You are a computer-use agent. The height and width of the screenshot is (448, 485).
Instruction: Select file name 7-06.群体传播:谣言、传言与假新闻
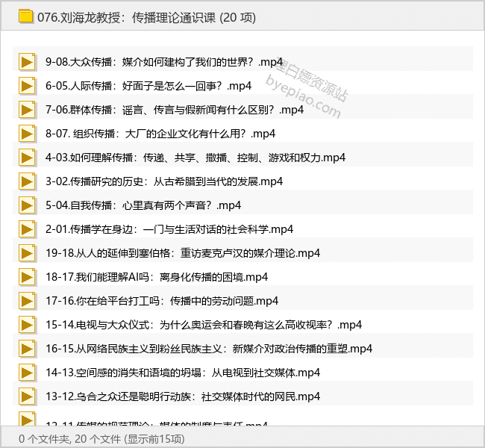click(175, 110)
